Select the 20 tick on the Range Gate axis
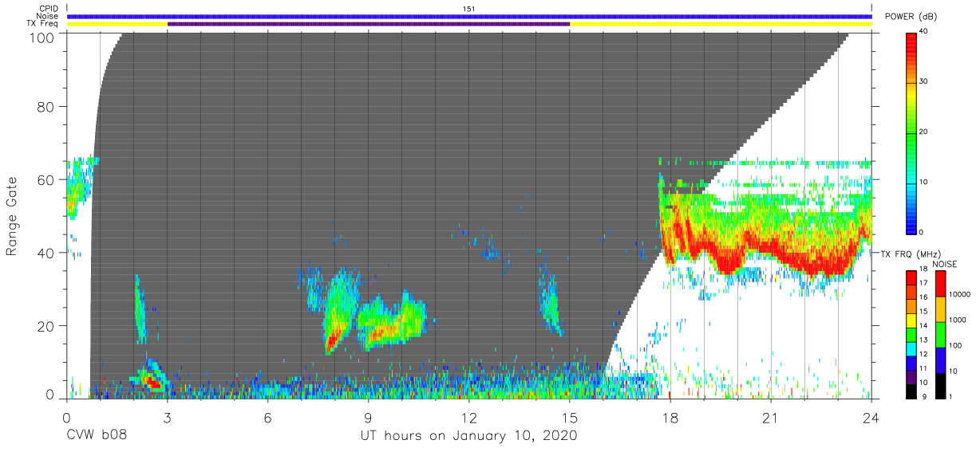Image resolution: width=980 pixels, height=452 pixels. [x=46, y=325]
